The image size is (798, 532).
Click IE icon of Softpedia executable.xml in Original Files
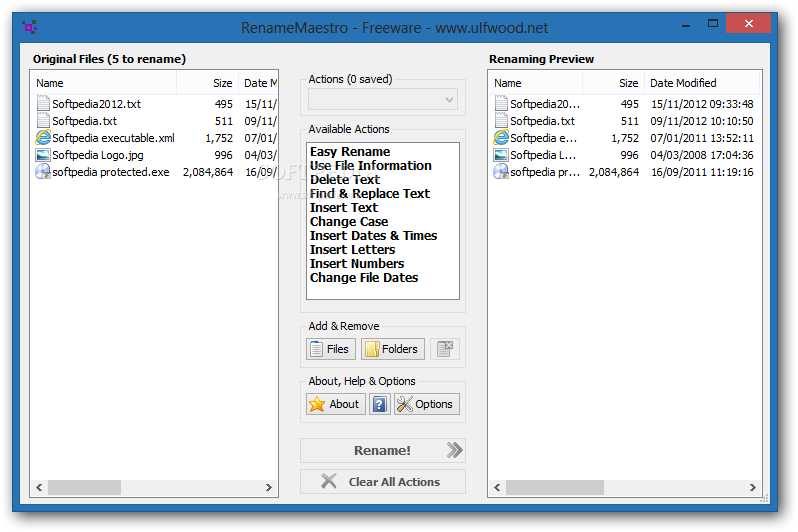click(x=43, y=137)
